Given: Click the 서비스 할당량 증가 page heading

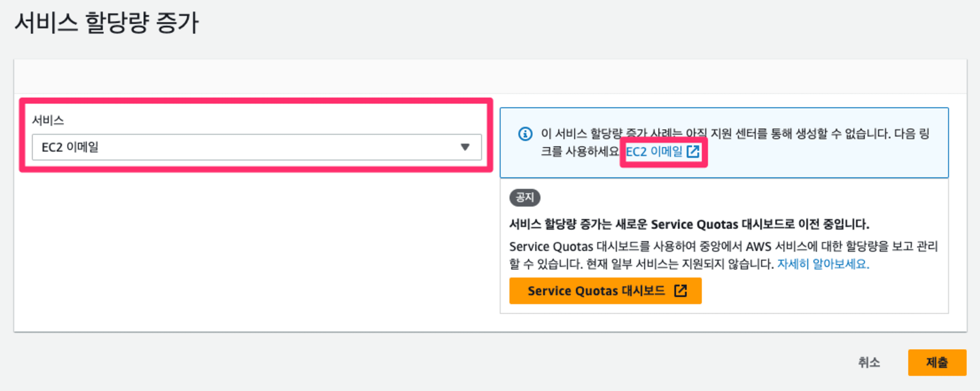Looking at the screenshot, I should coord(106,23).
